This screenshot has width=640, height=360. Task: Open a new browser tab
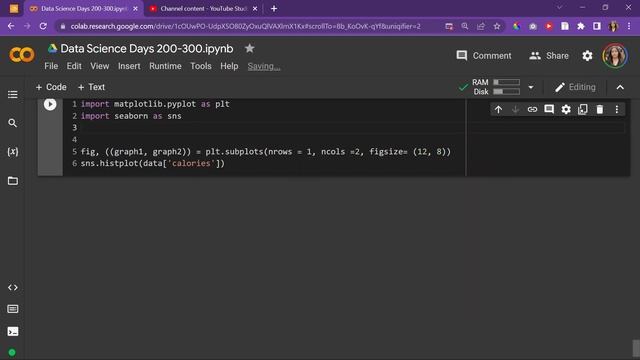274,9
